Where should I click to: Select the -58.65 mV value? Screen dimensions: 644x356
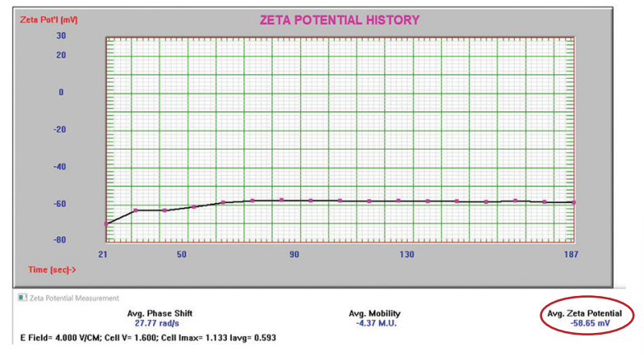pos(590,325)
